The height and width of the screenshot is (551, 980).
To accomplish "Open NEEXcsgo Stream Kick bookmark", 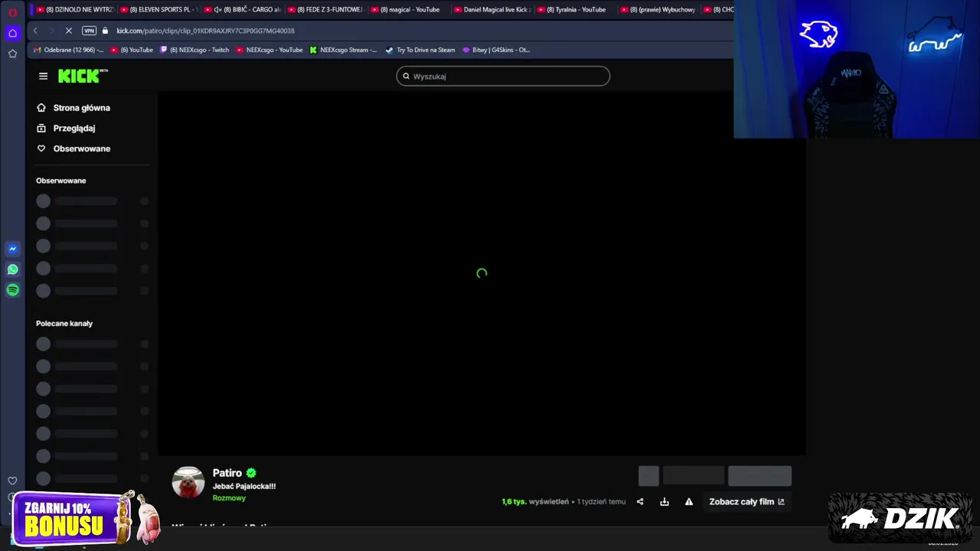I will point(343,50).
